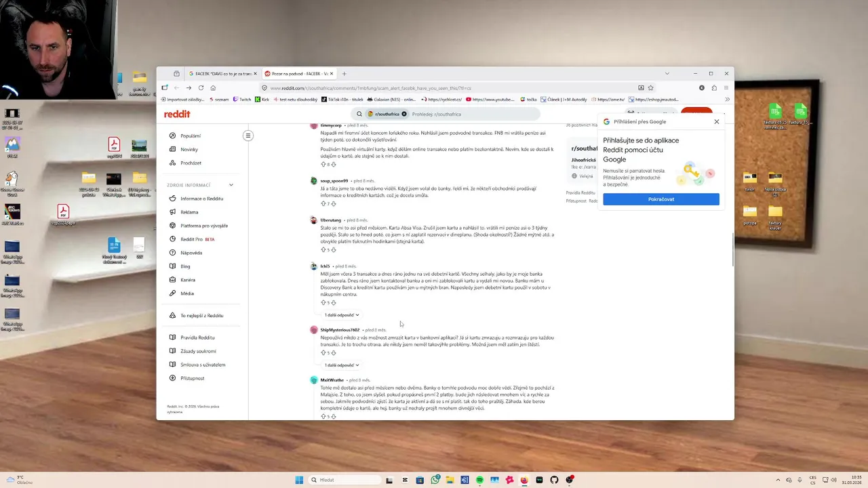Click the Informace o Redditu icon

(x=172, y=199)
